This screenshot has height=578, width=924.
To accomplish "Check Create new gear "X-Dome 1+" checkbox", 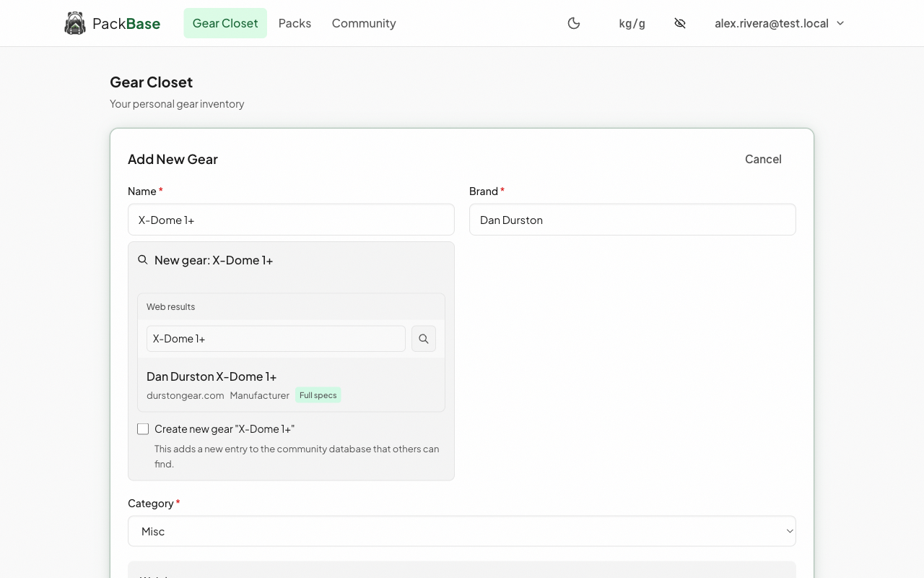I will click(143, 429).
